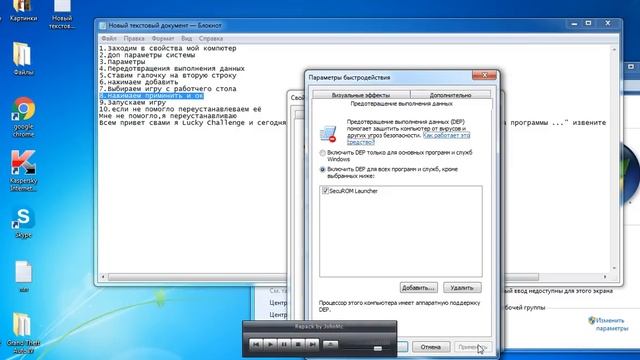The image size is (640, 360).
Task: Open the Kaspersky Internet Security desktop icon
Action: pos(23,171)
